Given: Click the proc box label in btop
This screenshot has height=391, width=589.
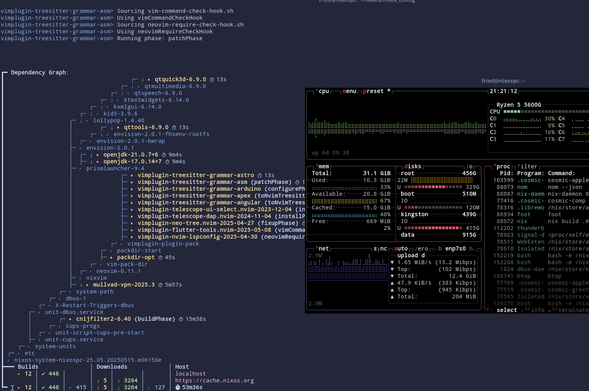Looking at the screenshot, I should [501, 166].
